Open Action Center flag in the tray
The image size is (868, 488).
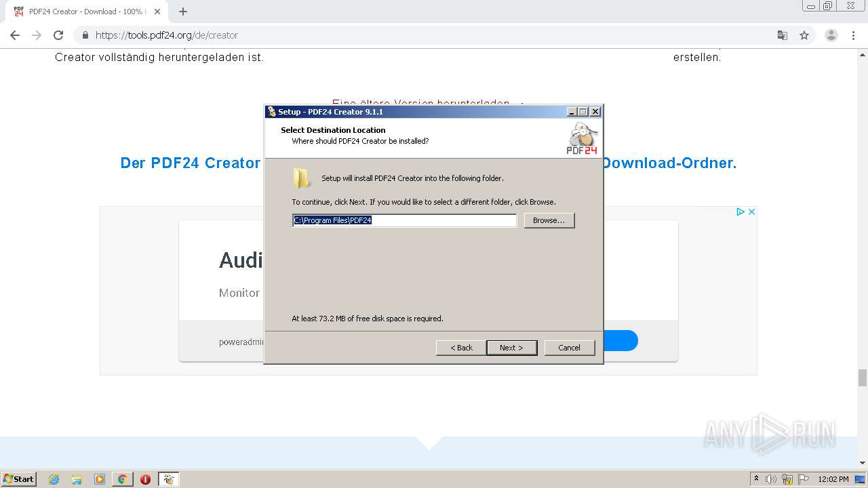[803, 479]
